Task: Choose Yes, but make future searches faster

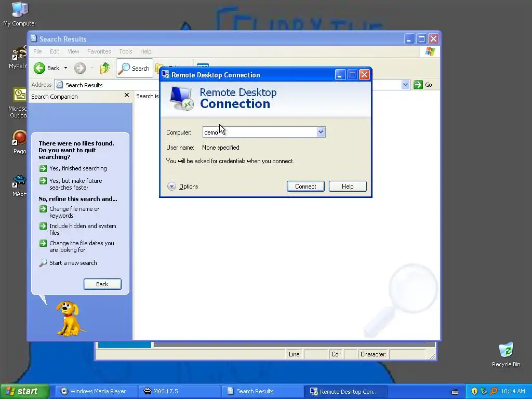Action: coord(76,184)
